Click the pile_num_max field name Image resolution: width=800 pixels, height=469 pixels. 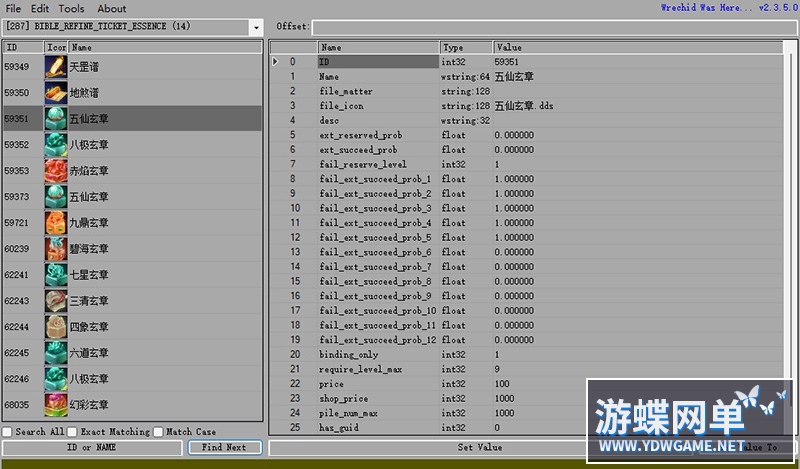coord(348,413)
